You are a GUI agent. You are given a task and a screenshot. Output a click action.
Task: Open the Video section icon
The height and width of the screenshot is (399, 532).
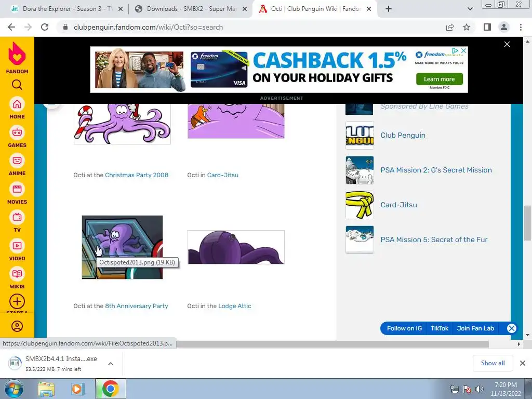pyautogui.click(x=17, y=246)
